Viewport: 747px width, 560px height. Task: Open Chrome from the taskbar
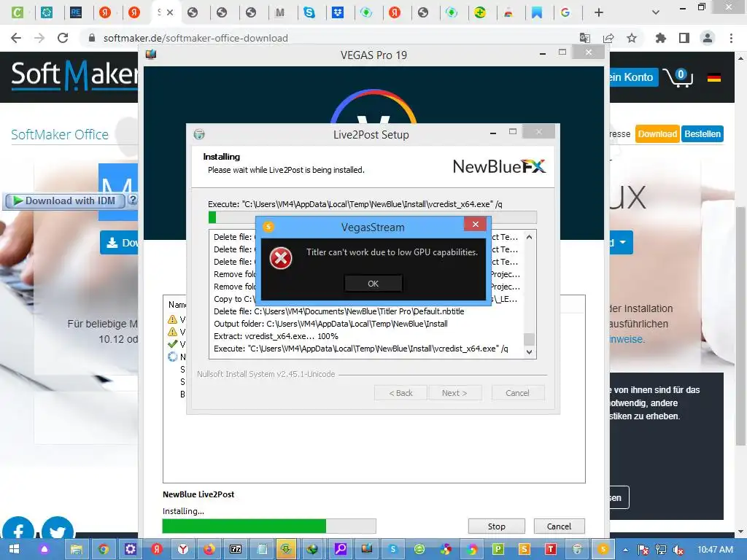pyautogui.click(x=103, y=549)
